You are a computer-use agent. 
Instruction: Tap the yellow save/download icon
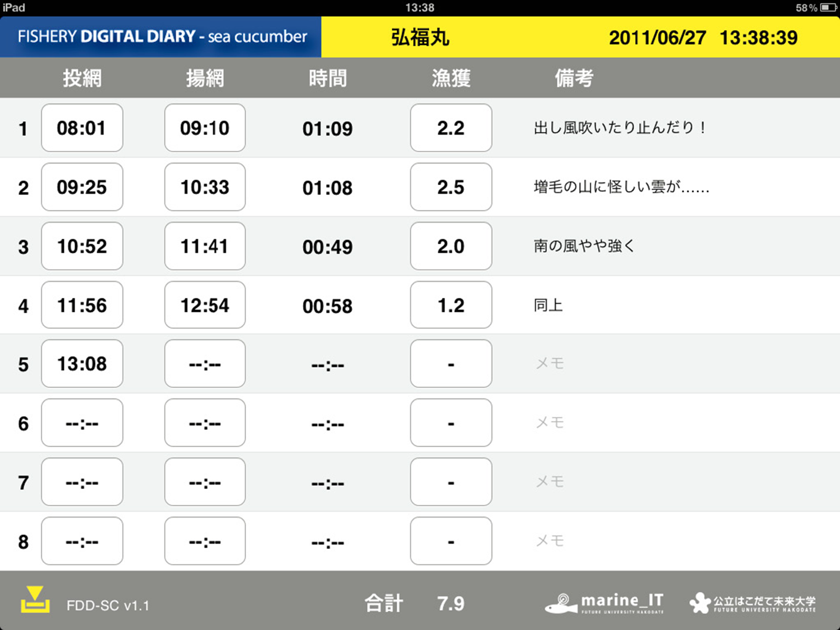tap(35, 600)
